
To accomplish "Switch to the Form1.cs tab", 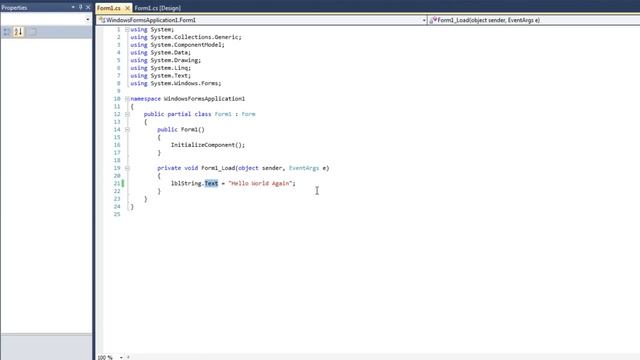I will 109,8.
